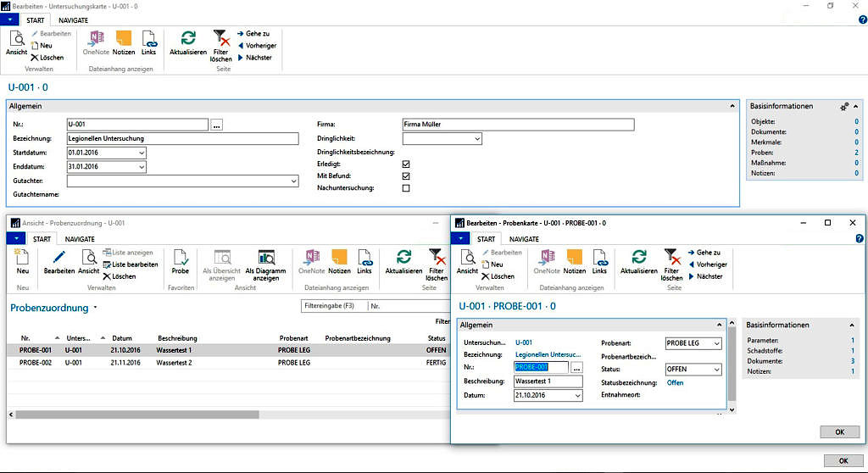Uncheck the Erledigt checkbox
This screenshot has width=868, height=473.
pos(406,164)
